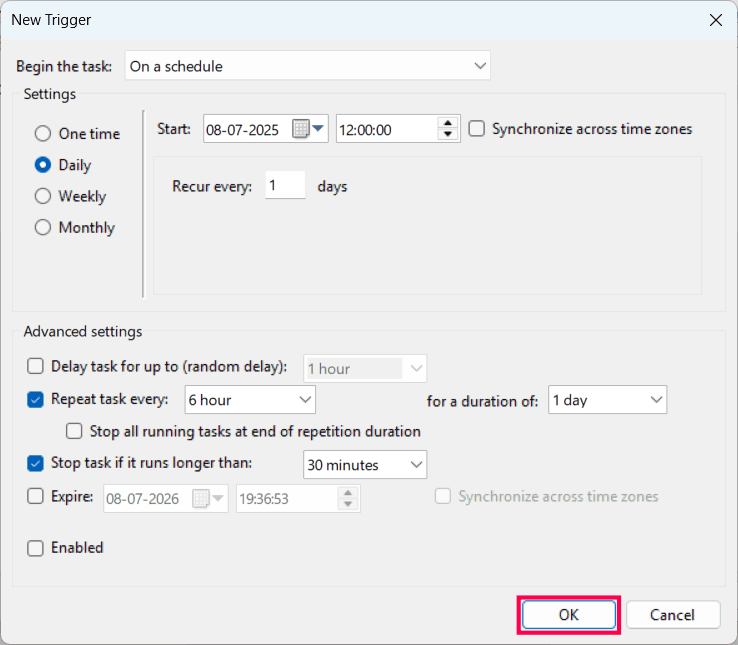Decrease the start time with down arrow

tap(448, 135)
